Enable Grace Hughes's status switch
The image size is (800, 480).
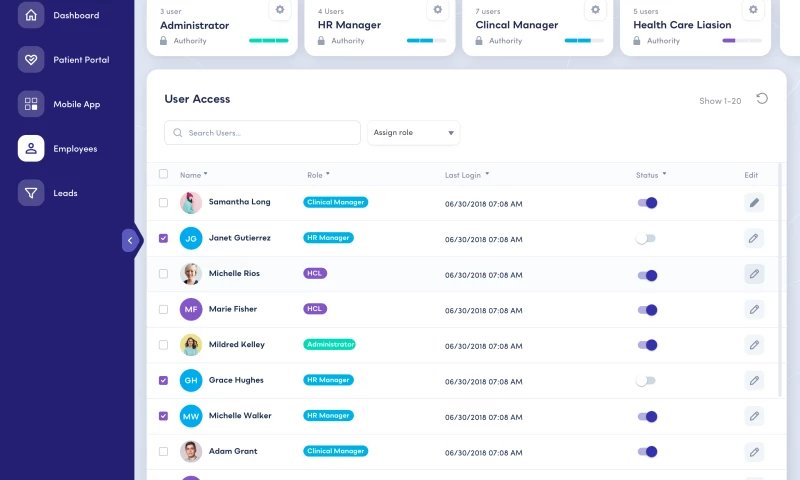click(x=646, y=381)
